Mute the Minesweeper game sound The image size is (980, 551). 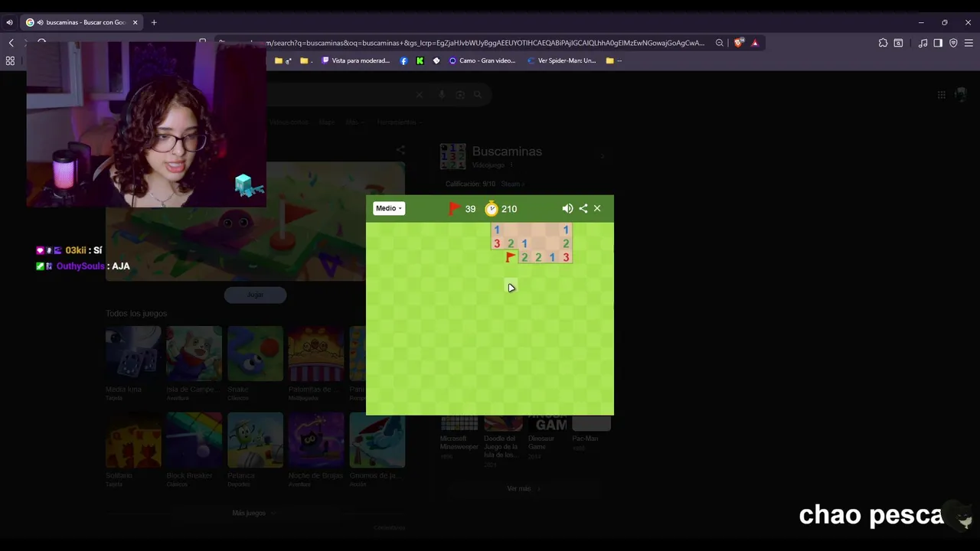pyautogui.click(x=567, y=208)
